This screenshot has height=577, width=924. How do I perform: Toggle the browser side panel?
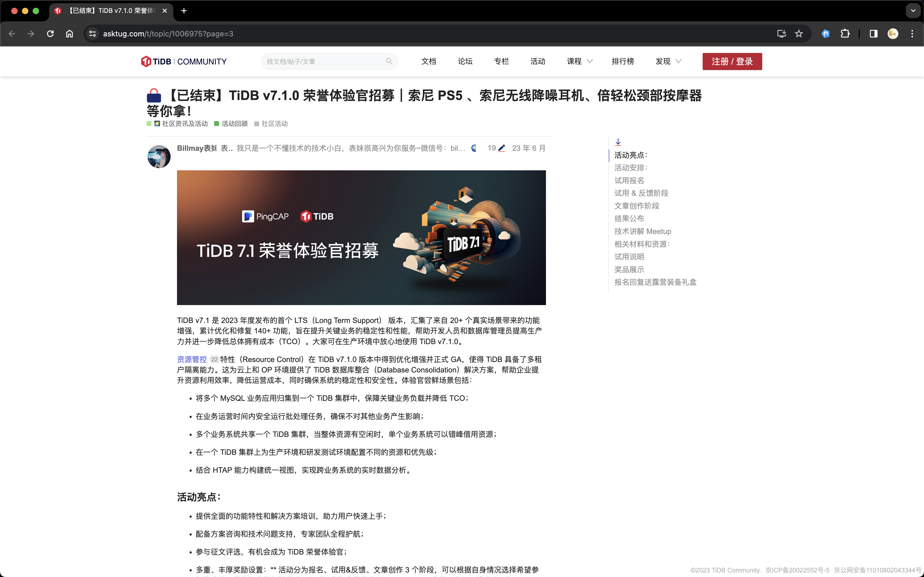[x=873, y=34]
